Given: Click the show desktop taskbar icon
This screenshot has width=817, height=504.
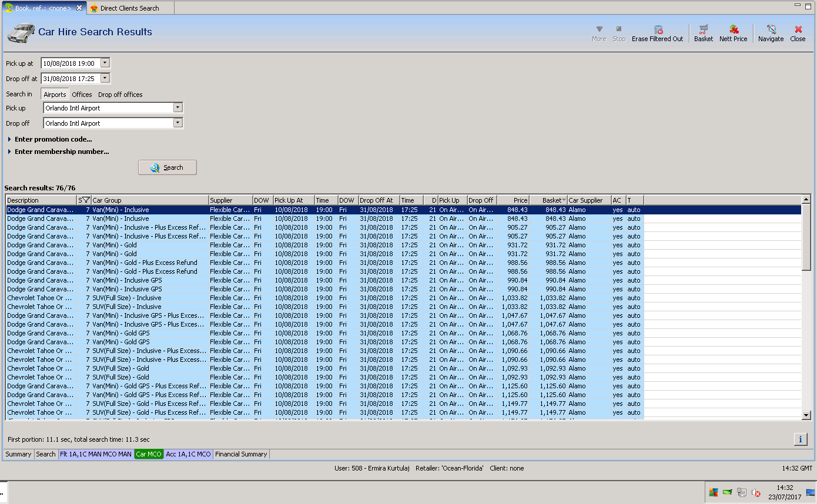Looking at the screenshot, I should 811,493.
